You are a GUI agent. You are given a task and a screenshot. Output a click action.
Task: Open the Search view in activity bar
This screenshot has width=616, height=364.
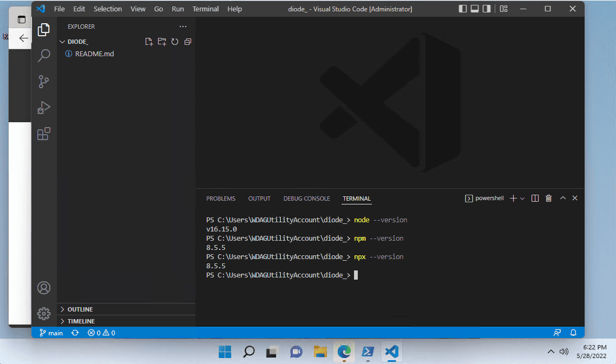pyautogui.click(x=44, y=55)
